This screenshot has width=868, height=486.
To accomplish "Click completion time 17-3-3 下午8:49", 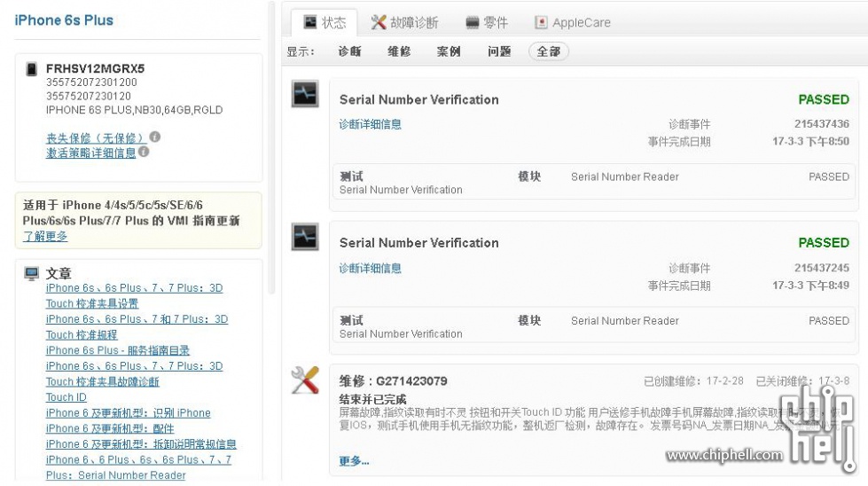I will [x=810, y=286].
